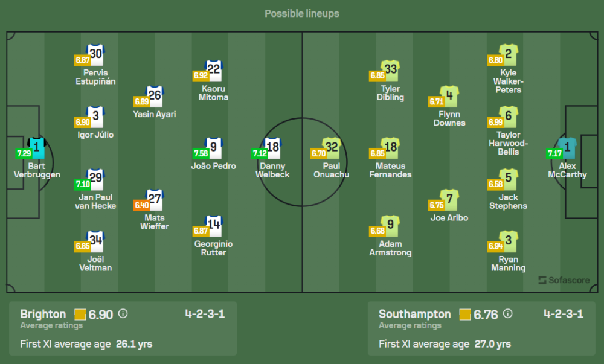Select Joël Veltman's number 34 shirt
The width and height of the screenshot is (604, 364).
click(x=96, y=241)
